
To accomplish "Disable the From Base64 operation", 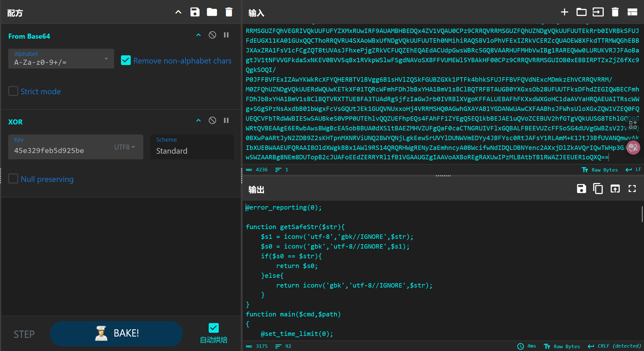I will 212,35.
